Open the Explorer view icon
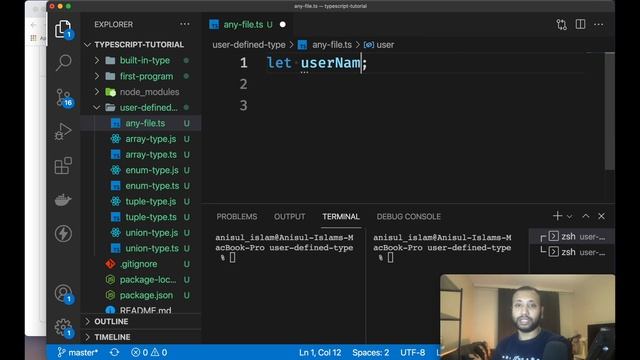Image resolution: width=640 pixels, height=360 pixels. (63, 29)
